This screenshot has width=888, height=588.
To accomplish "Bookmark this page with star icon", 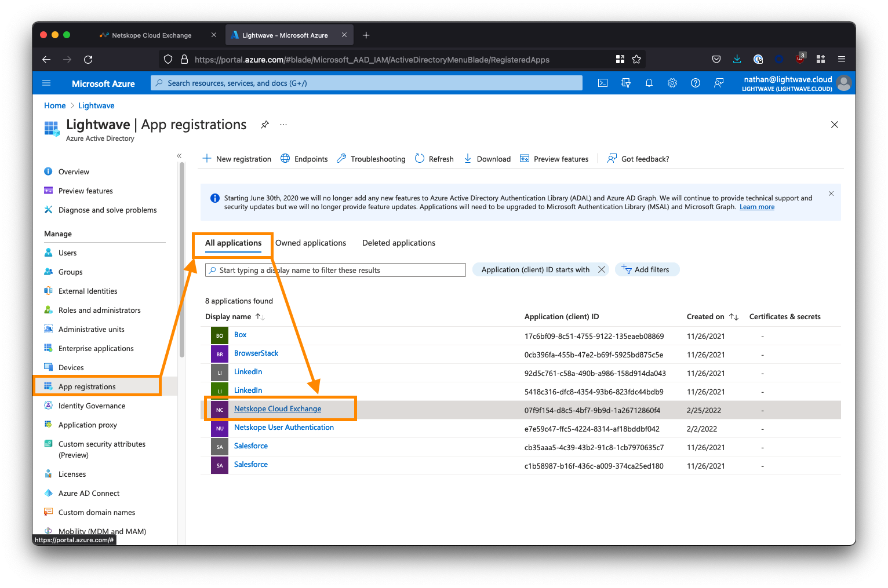I will click(x=636, y=59).
